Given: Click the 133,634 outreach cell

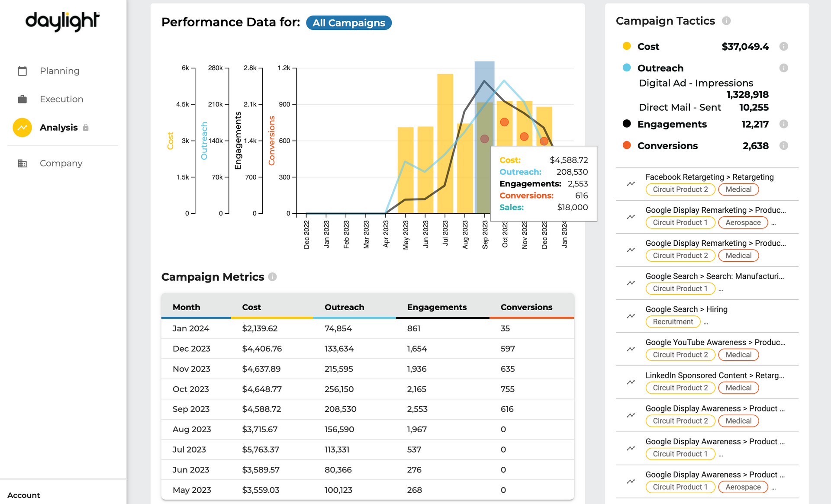Looking at the screenshot, I should [339, 349].
